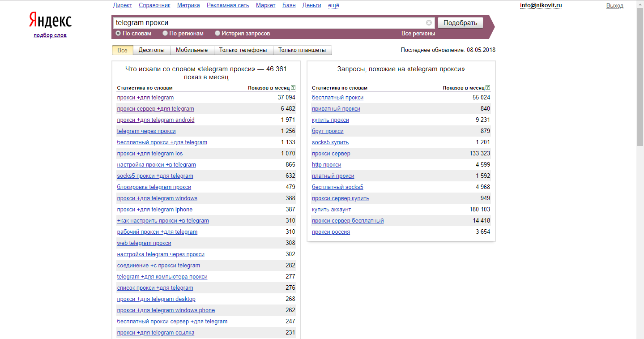
Task: Click help icon in 'Что искали' table header
Action: coord(293,88)
